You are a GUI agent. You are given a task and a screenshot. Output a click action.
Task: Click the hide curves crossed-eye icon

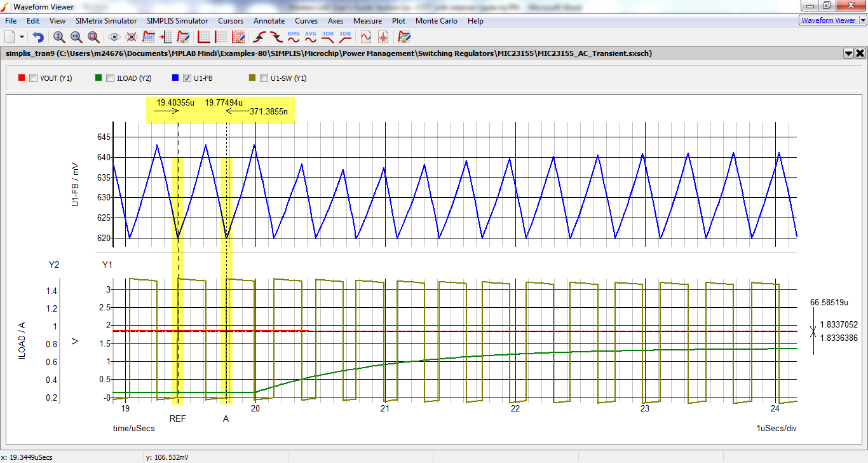click(132, 37)
